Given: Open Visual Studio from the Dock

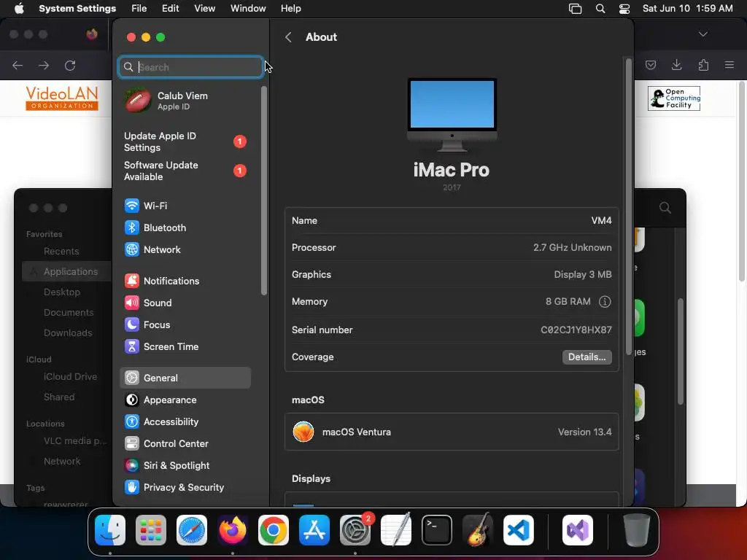Looking at the screenshot, I should coord(578,530).
